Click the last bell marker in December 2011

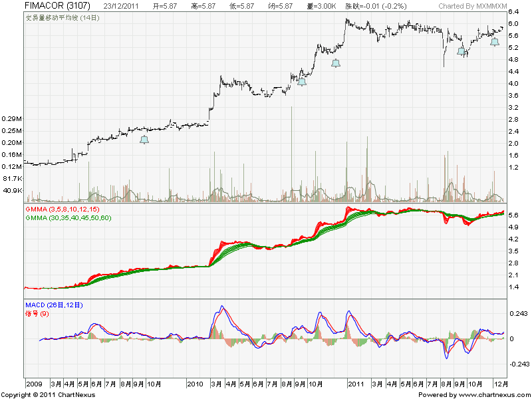[494, 42]
